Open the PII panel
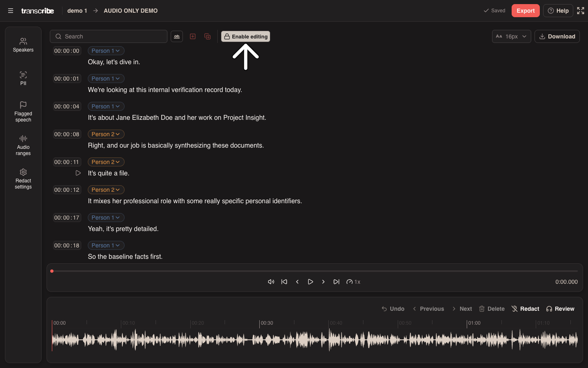The height and width of the screenshot is (368, 588). pyautogui.click(x=23, y=79)
